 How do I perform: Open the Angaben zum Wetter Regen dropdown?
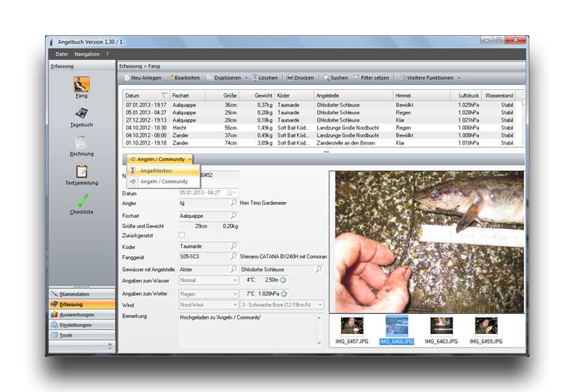pos(209,294)
